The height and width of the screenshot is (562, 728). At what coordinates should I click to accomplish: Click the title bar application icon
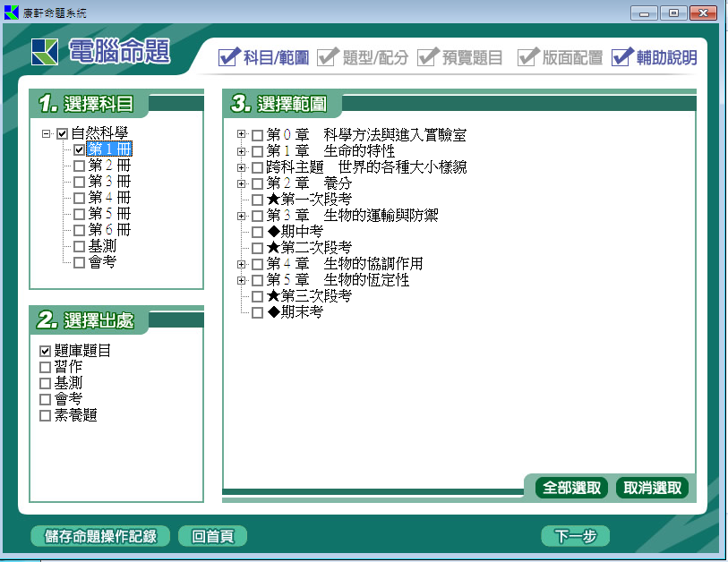11,13
